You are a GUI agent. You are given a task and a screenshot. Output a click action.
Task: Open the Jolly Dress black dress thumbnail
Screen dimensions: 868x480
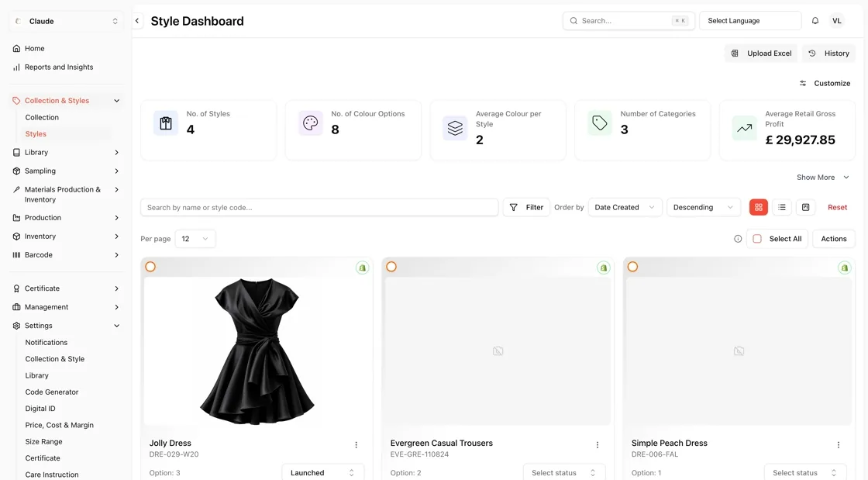[x=257, y=351]
